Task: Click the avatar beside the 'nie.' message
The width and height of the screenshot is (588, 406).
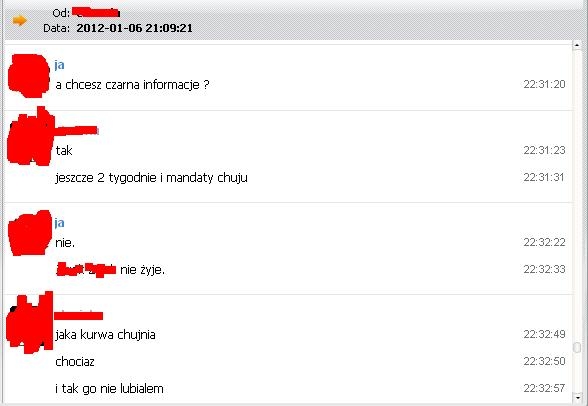Action: pos(30,233)
